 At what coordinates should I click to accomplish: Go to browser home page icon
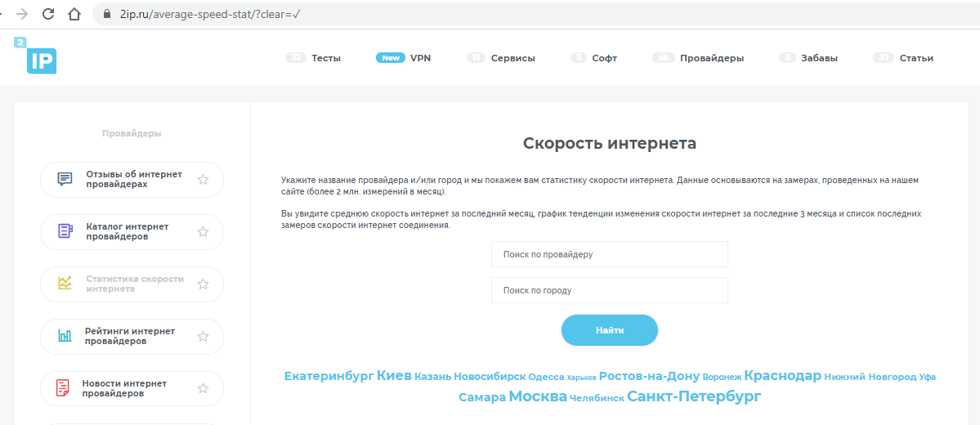74,14
